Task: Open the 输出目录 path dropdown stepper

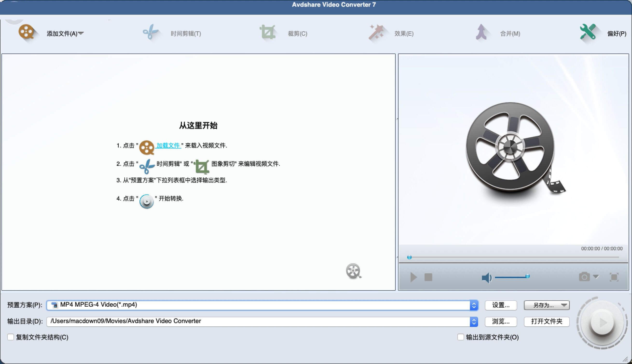Action: [474, 322]
